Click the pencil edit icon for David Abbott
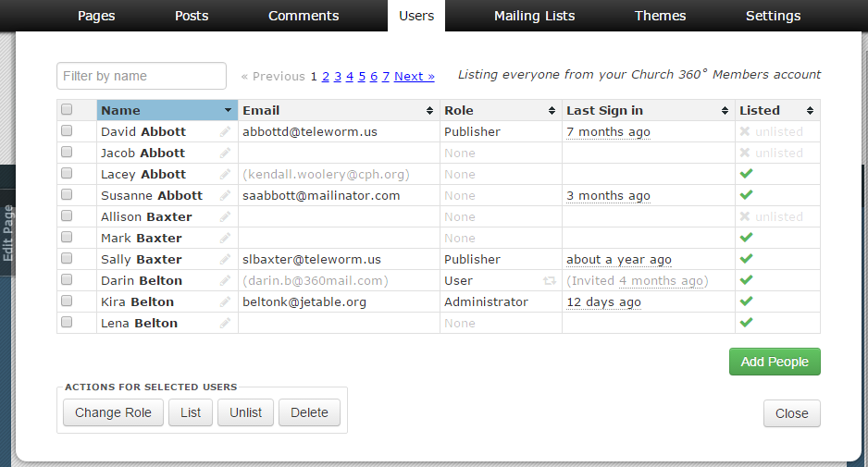The image size is (868, 467). point(225,132)
